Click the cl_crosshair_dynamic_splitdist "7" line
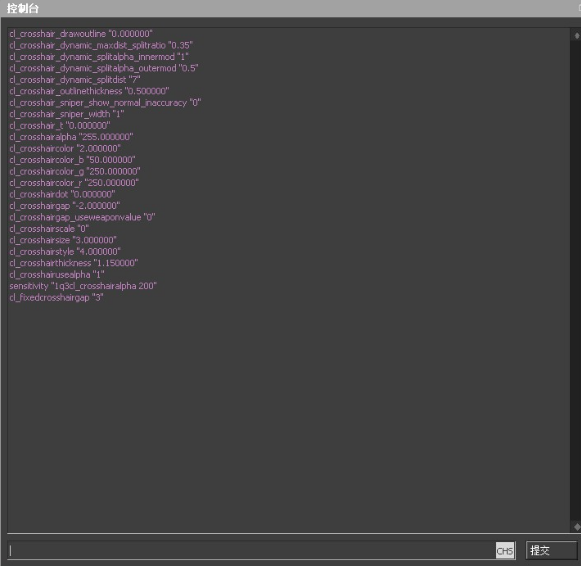The width and height of the screenshot is (581, 566). click(x=75, y=80)
